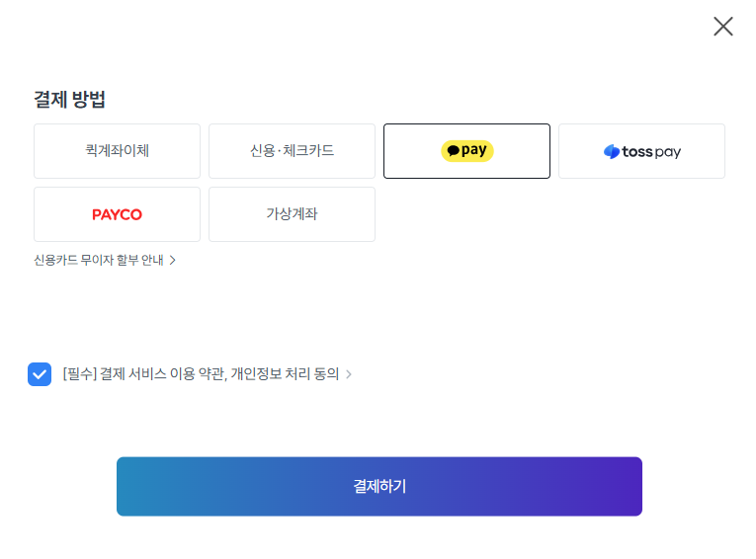Close the payment dialog with the X icon
This screenshot has width=756, height=559.
pyautogui.click(x=722, y=27)
